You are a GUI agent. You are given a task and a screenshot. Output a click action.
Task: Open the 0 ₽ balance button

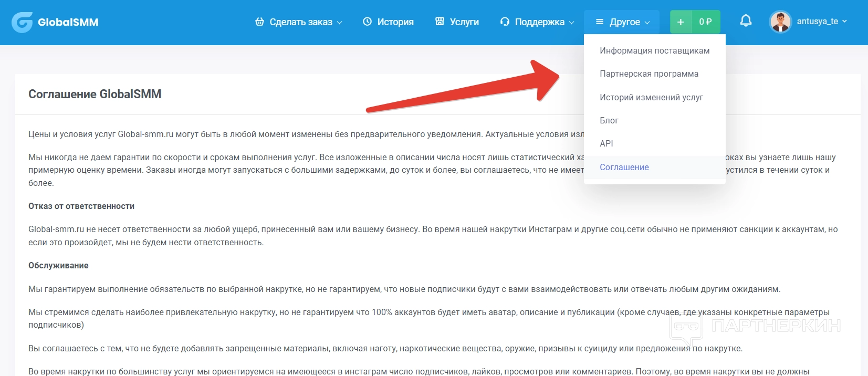coord(706,22)
